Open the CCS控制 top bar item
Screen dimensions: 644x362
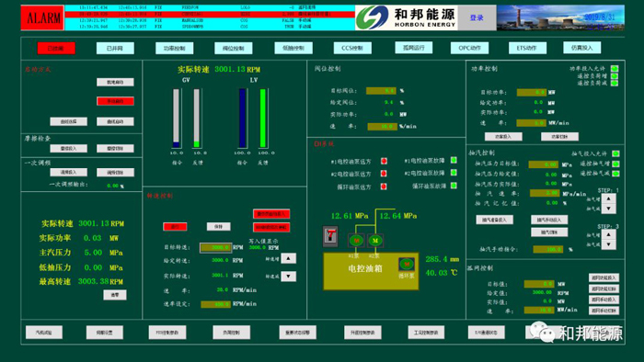pos(352,48)
